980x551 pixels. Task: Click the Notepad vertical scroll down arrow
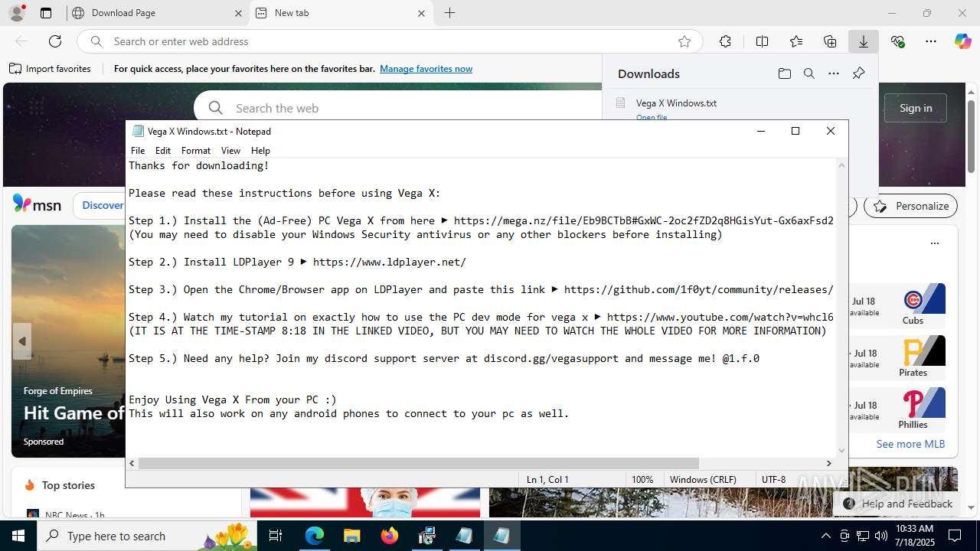[842, 451]
